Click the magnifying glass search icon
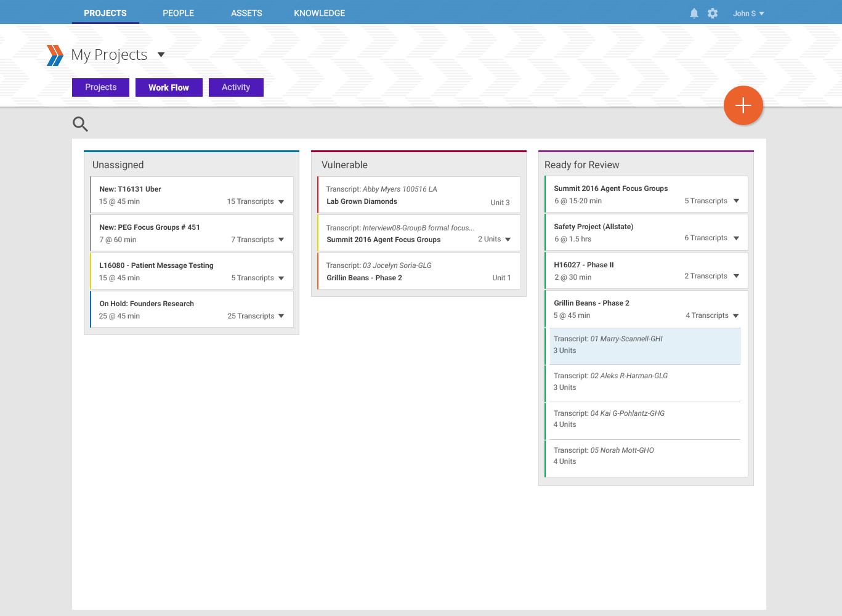842x616 pixels. [x=80, y=124]
